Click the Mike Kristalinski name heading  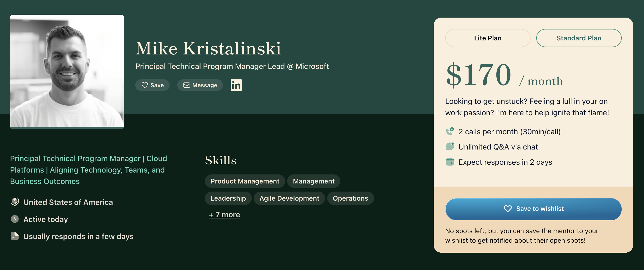tap(208, 48)
